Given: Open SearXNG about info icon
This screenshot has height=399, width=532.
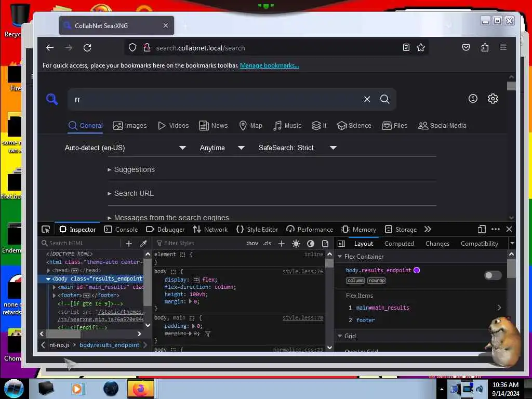Looking at the screenshot, I should [x=473, y=98].
